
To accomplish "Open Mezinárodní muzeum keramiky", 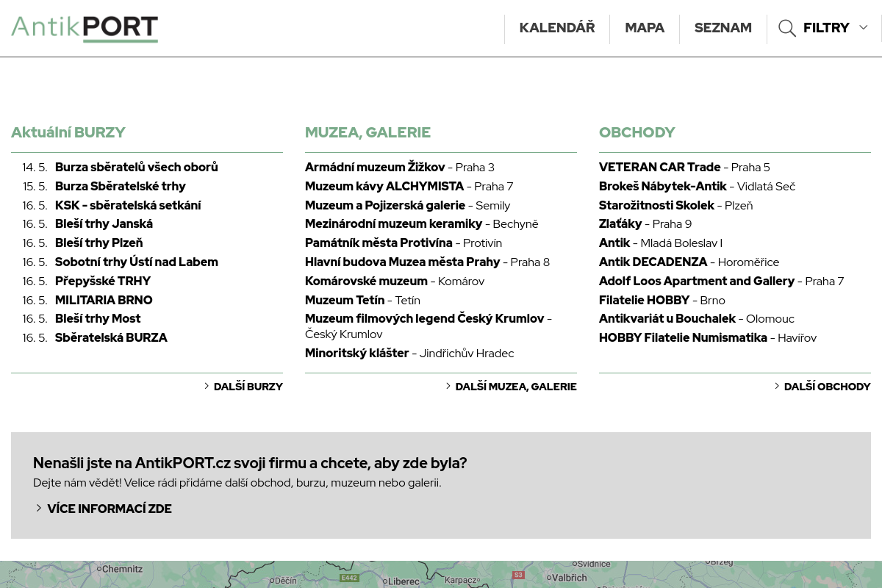I will (x=393, y=224).
